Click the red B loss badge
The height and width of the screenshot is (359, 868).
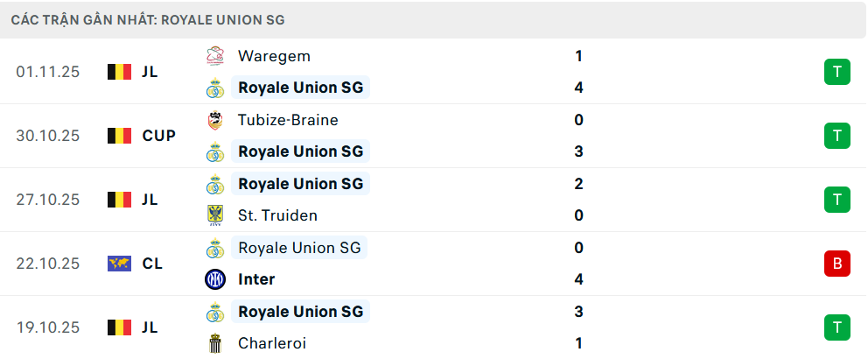click(837, 264)
